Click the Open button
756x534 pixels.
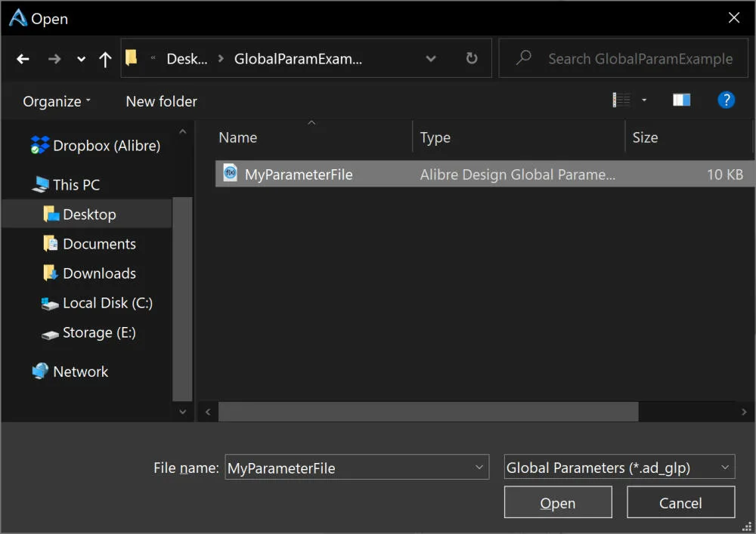558,502
